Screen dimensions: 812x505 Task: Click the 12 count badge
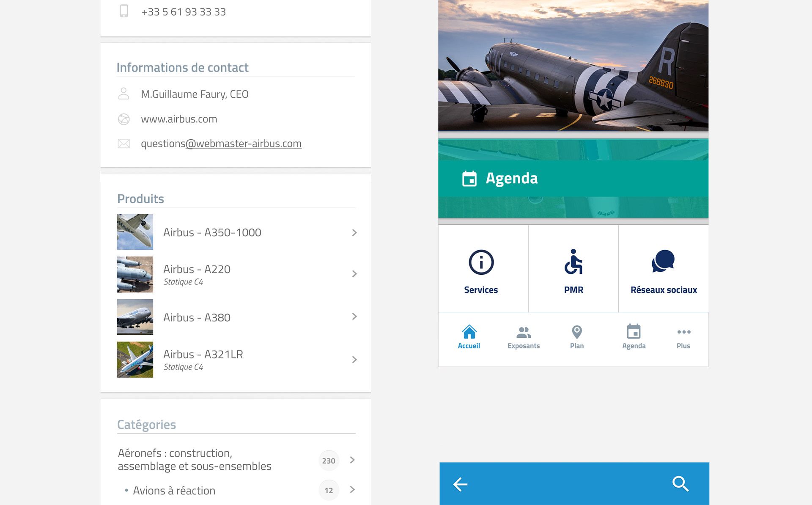pyautogui.click(x=329, y=490)
